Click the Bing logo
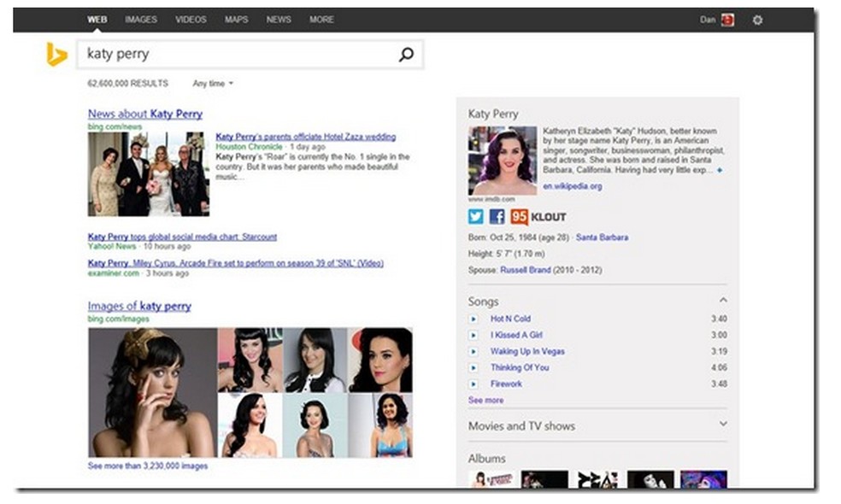 click(56, 53)
